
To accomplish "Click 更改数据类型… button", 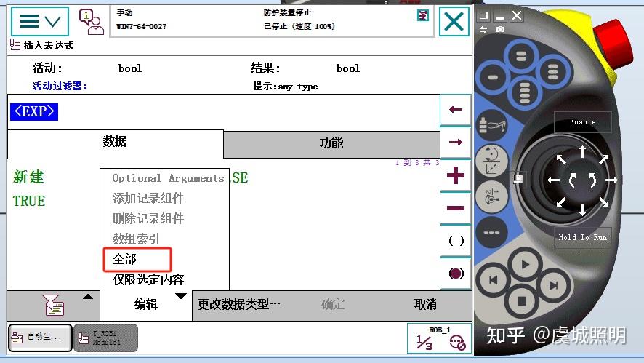I will (238, 305).
